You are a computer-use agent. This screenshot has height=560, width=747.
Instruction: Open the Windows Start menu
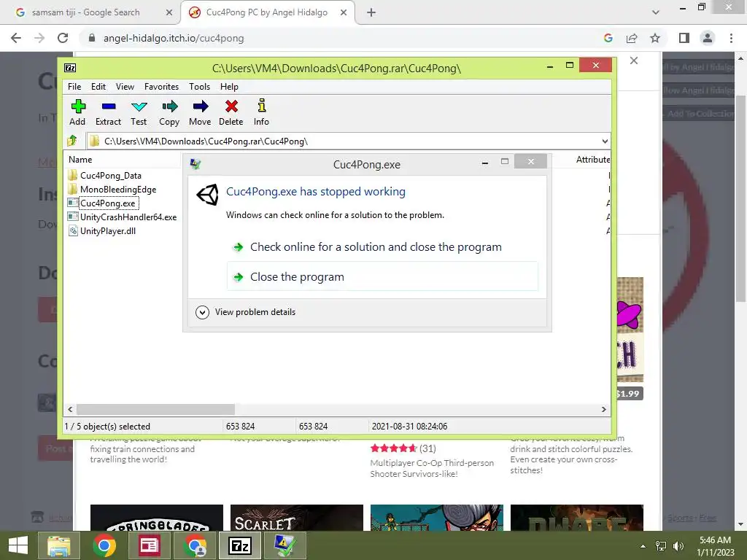(18, 545)
